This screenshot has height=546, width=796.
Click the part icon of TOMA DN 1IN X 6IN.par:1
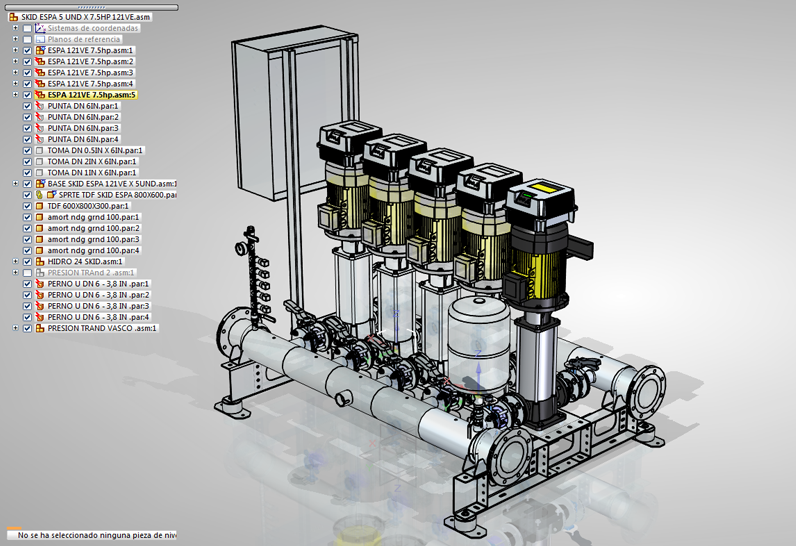click(40, 173)
